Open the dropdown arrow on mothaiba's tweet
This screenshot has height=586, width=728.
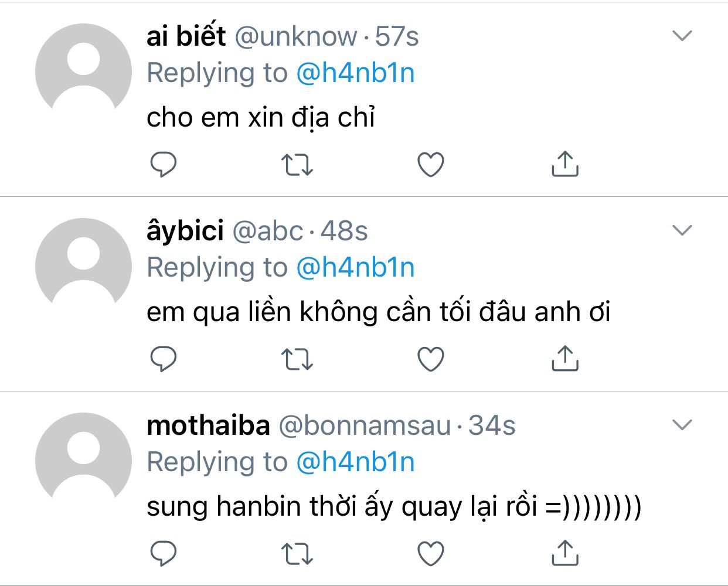pyautogui.click(x=682, y=425)
